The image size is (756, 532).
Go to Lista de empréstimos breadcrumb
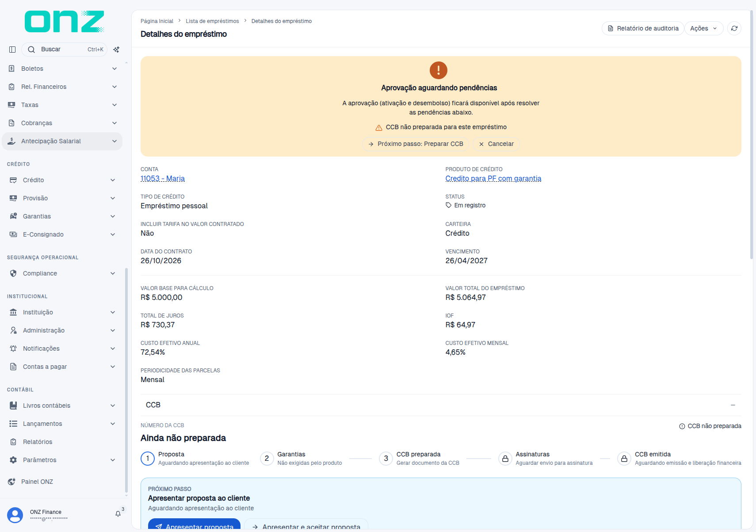click(x=212, y=21)
